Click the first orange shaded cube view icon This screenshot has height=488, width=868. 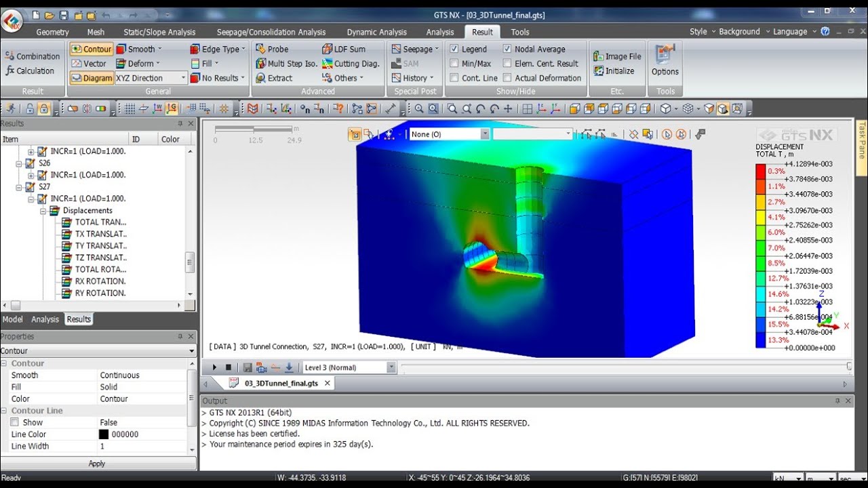tap(574, 108)
